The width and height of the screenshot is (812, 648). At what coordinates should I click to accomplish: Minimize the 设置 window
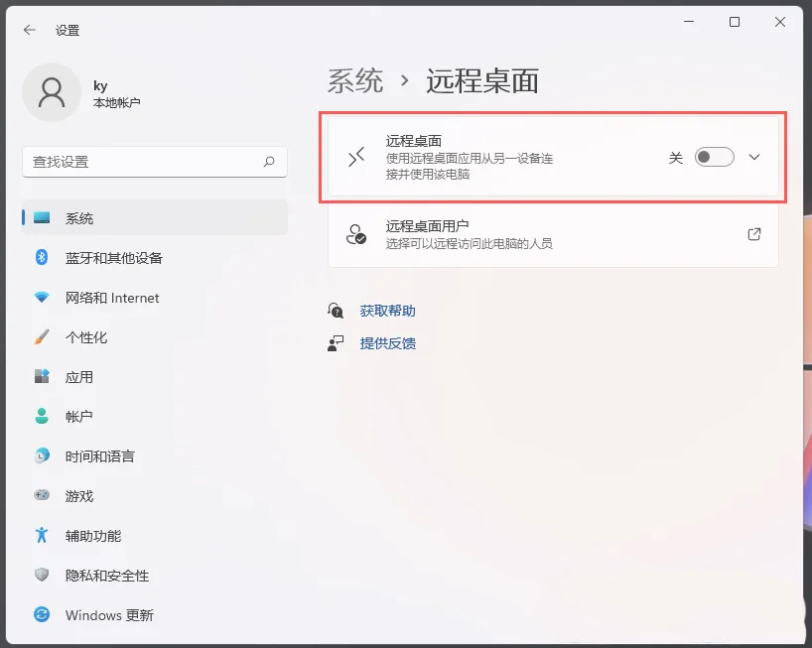(x=689, y=22)
